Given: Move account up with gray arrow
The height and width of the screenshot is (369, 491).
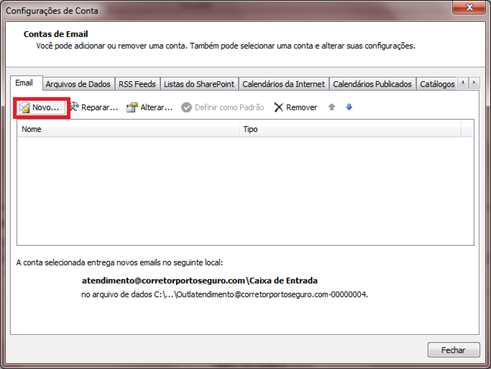Looking at the screenshot, I should (x=331, y=107).
